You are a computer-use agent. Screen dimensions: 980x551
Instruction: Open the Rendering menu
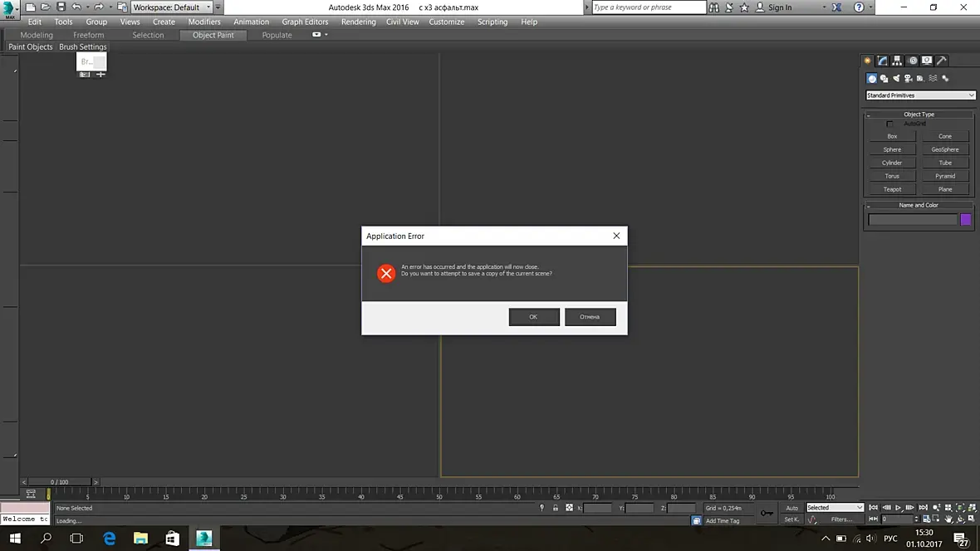[x=358, y=22]
